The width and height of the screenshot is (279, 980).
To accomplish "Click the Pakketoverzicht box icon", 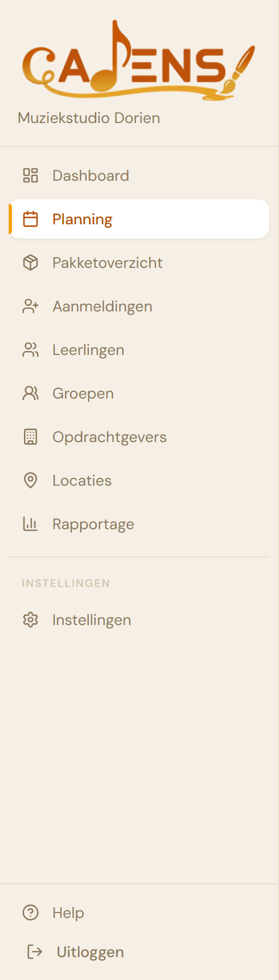I will (31, 262).
